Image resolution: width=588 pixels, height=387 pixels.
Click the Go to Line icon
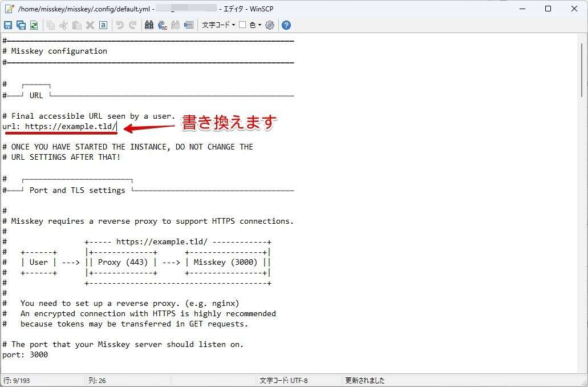tap(189, 25)
